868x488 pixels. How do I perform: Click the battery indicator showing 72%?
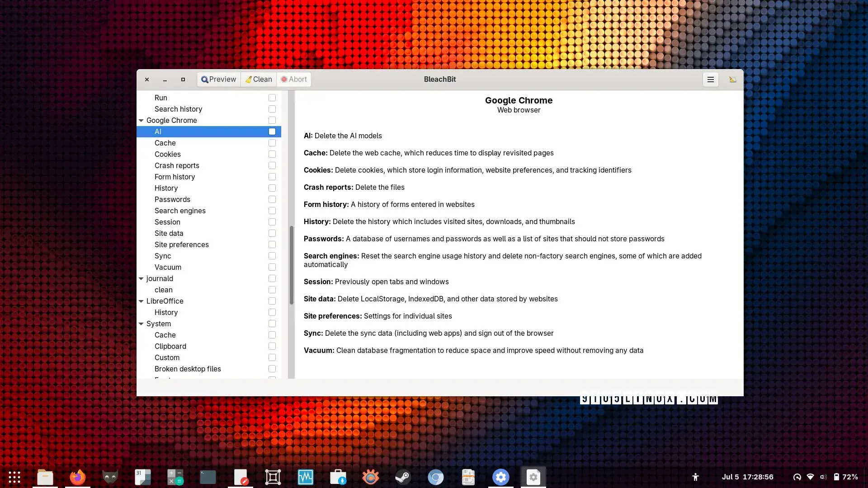click(845, 477)
